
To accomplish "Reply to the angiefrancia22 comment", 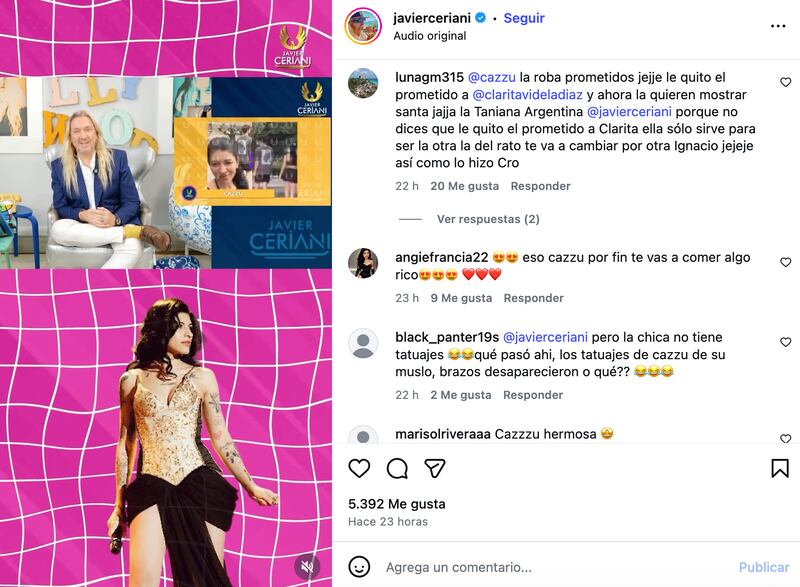I will click(x=533, y=298).
